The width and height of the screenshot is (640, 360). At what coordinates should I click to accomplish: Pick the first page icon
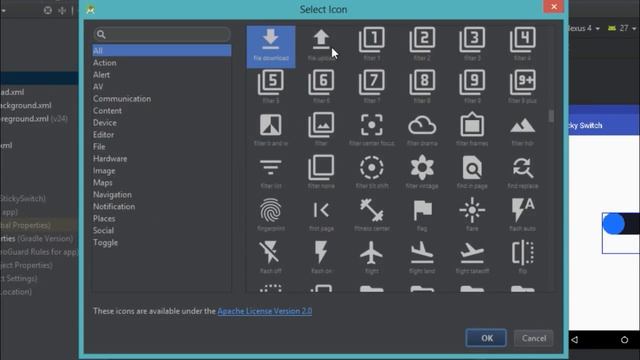pos(321,210)
